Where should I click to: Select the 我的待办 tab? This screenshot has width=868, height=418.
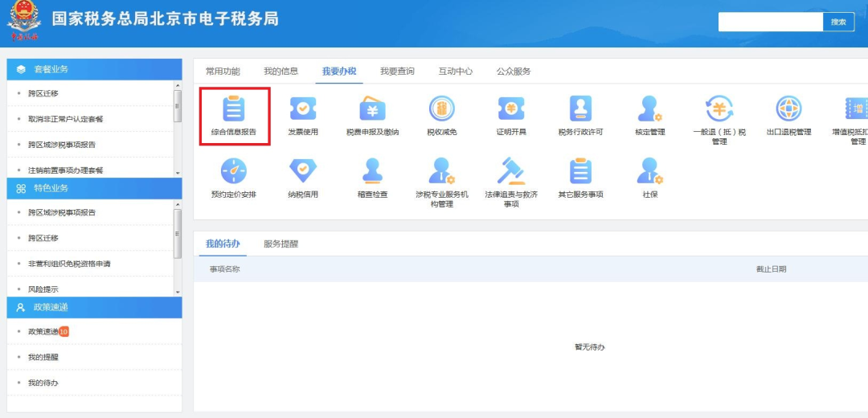coord(223,244)
